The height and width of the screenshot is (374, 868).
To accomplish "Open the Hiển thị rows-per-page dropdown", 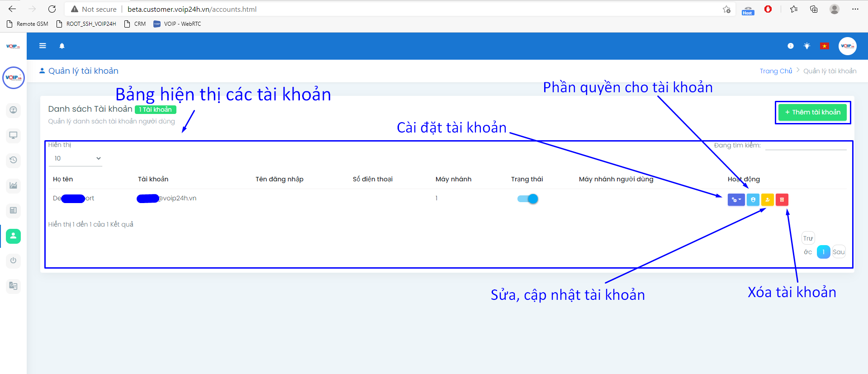I will [x=76, y=158].
